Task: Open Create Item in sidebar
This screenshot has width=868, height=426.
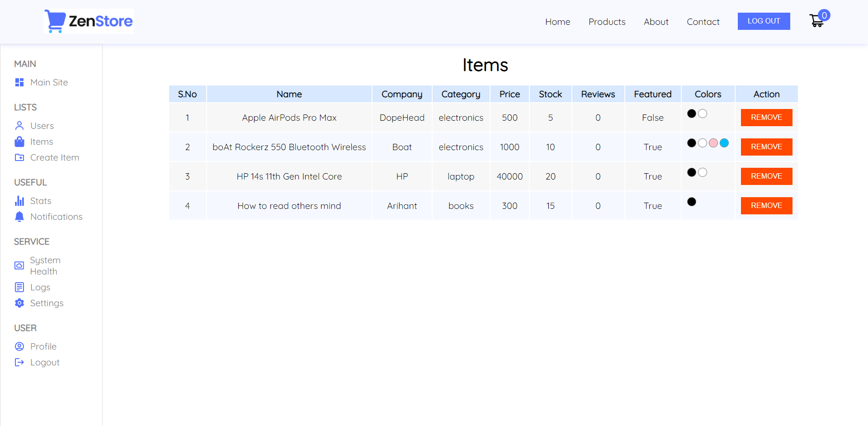Action: tap(55, 157)
